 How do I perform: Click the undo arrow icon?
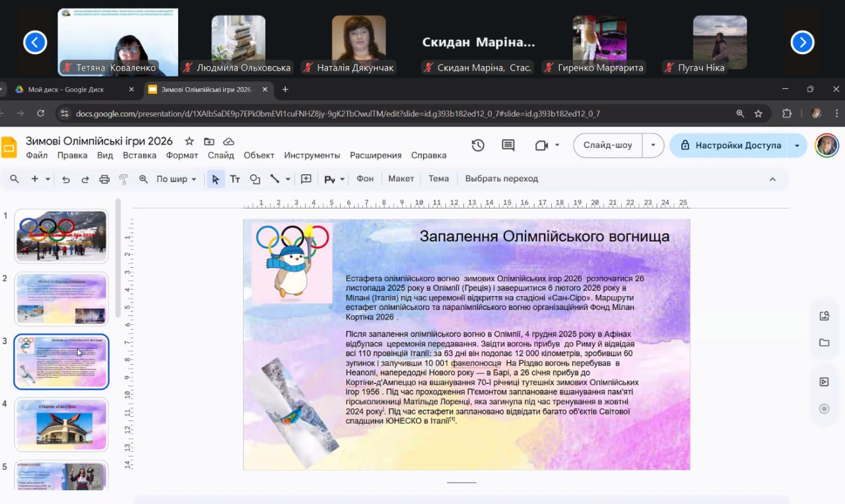(x=65, y=179)
